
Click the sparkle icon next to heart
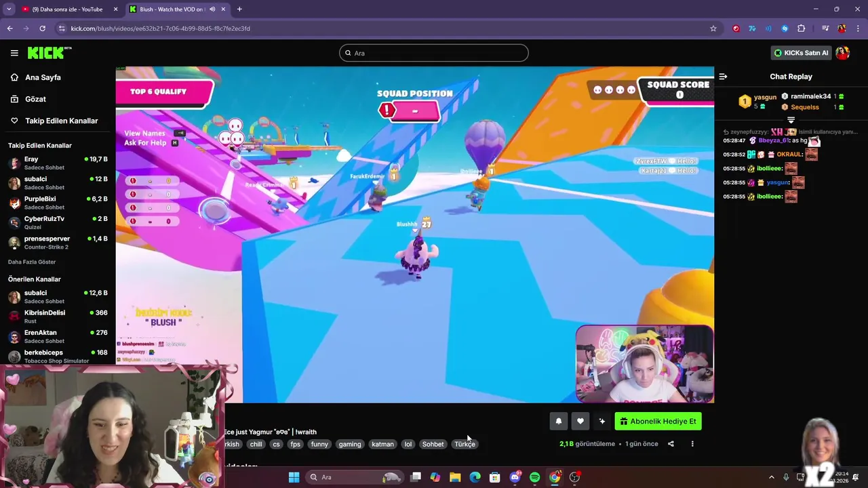tap(601, 421)
